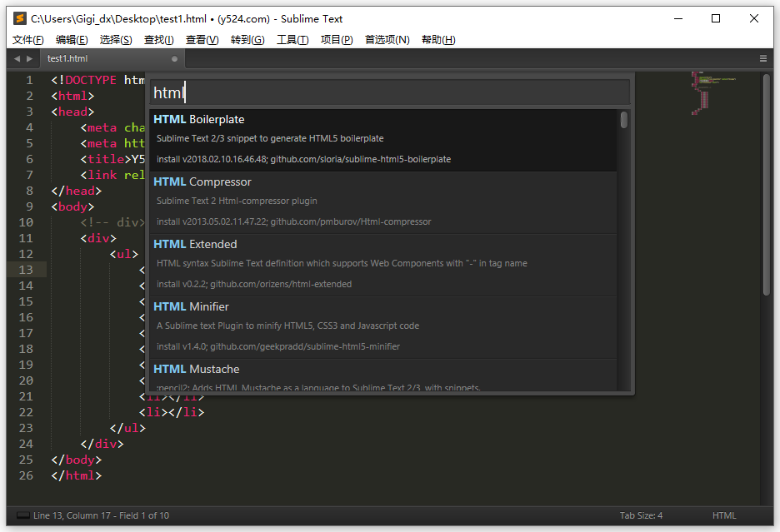Open the 查找(I) menu
This screenshot has height=532, width=780.
pos(158,40)
